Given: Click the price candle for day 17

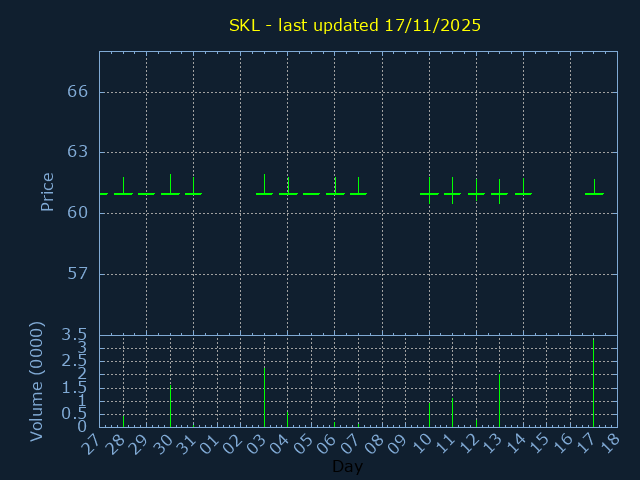Looking at the screenshot, I should pyautogui.click(x=594, y=192).
